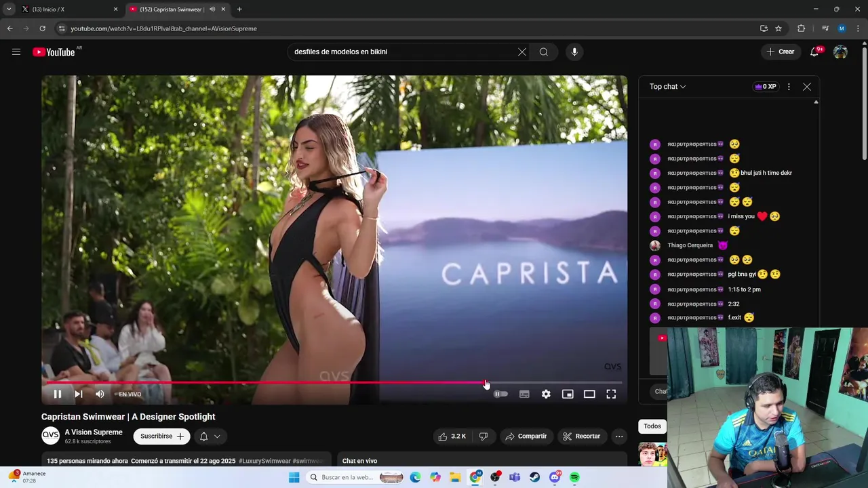Open the A Vision Supreme channel name link
868x488 pixels.
coord(94,432)
